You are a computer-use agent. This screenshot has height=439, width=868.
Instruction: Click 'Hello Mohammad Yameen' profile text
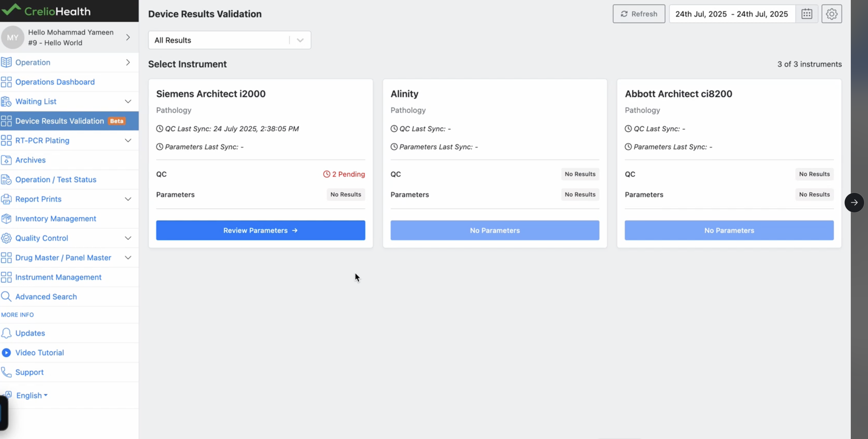tap(71, 32)
